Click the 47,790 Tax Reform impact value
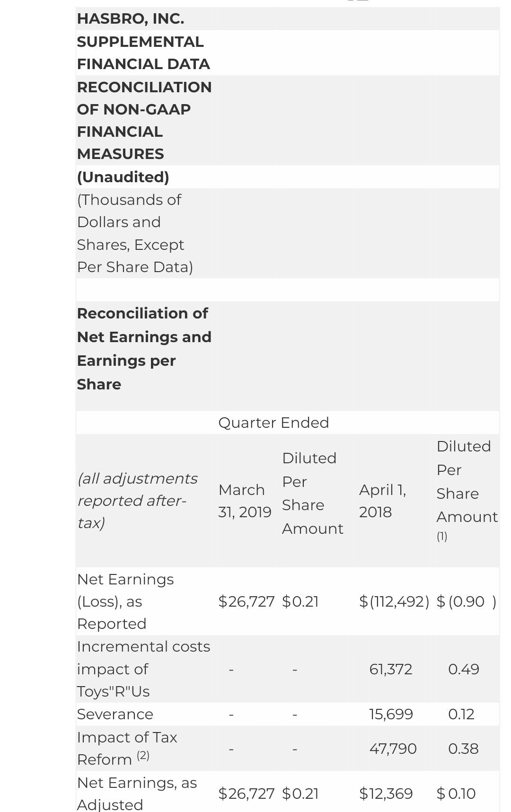The height and width of the screenshot is (812, 511). pyautogui.click(x=393, y=749)
